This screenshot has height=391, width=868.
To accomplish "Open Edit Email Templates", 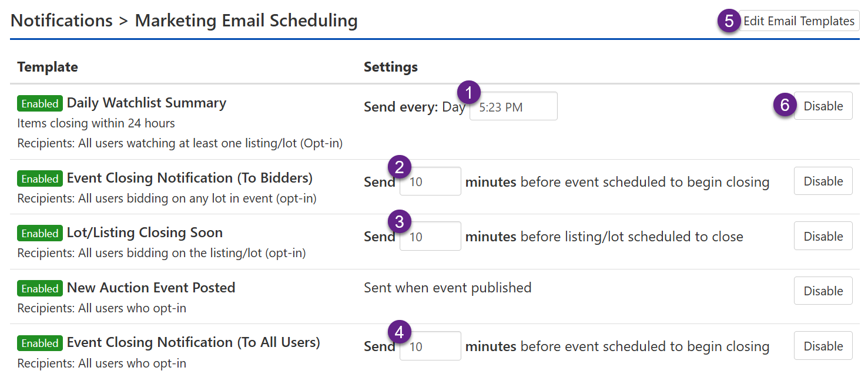I will tap(799, 21).
